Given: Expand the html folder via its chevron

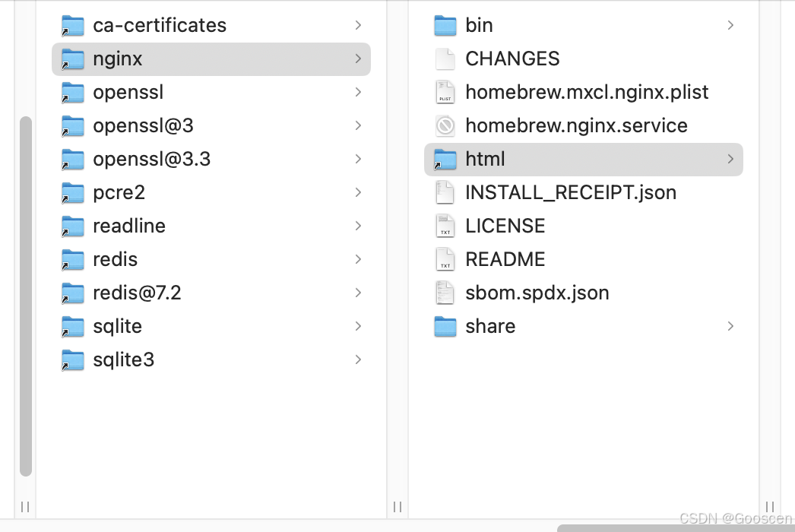Looking at the screenshot, I should coord(730,160).
